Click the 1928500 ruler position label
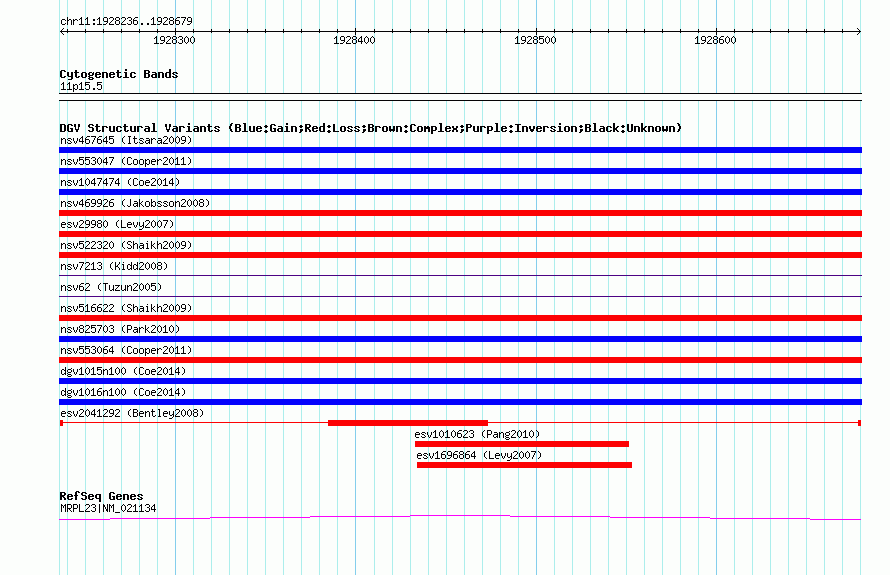The image size is (890, 575). click(x=535, y=40)
